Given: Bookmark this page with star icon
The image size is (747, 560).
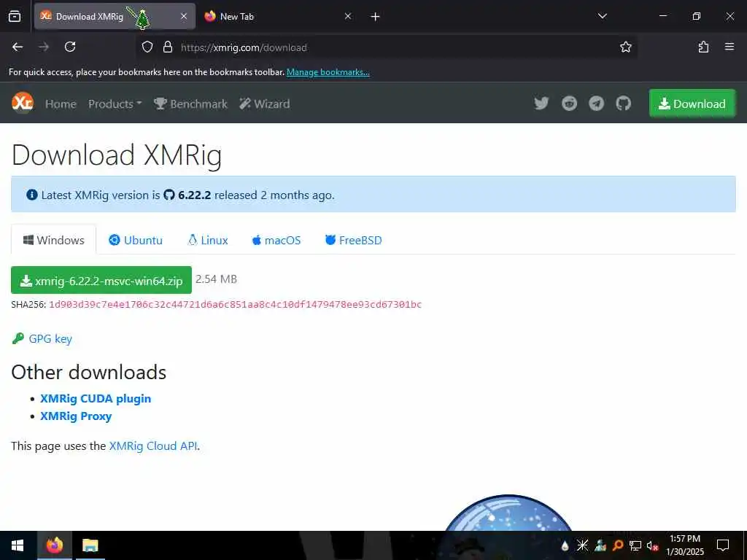Looking at the screenshot, I should click(x=625, y=47).
